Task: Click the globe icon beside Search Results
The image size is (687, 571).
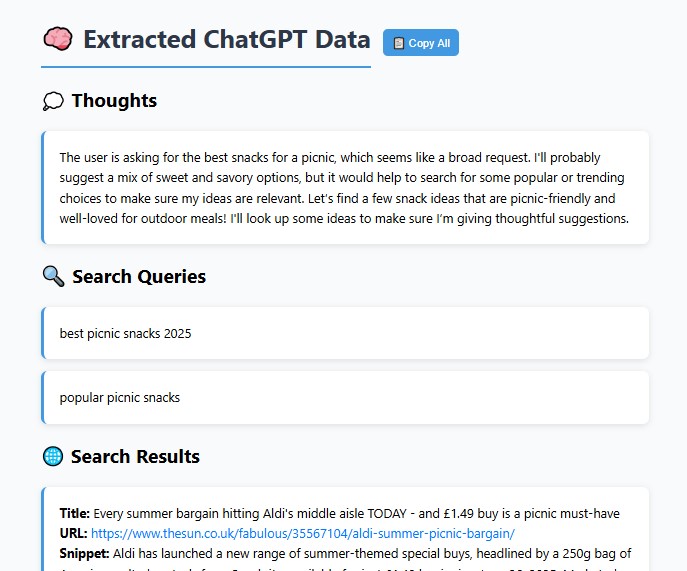Action: point(53,456)
